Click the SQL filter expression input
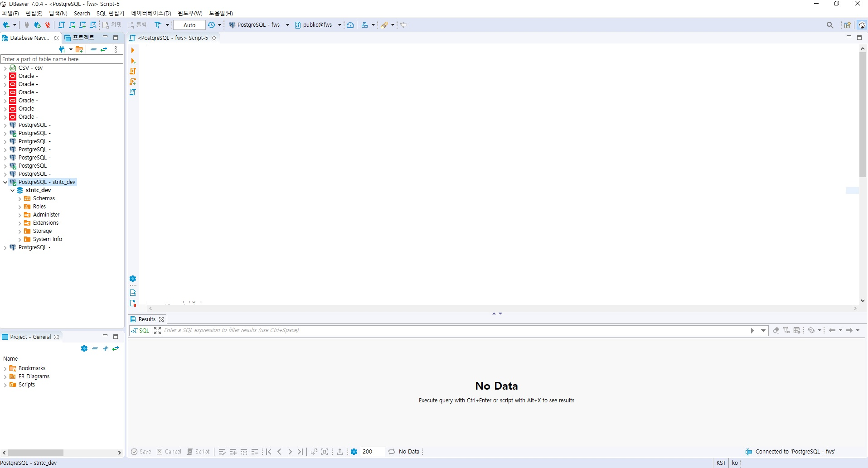The image size is (868, 468). pyautogui.click(x=455, y=330)
